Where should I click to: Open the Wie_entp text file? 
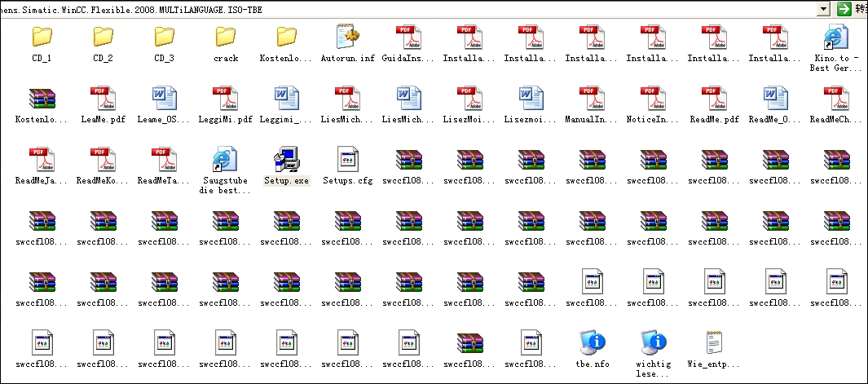pyautogui.click(x=715, y=343)
